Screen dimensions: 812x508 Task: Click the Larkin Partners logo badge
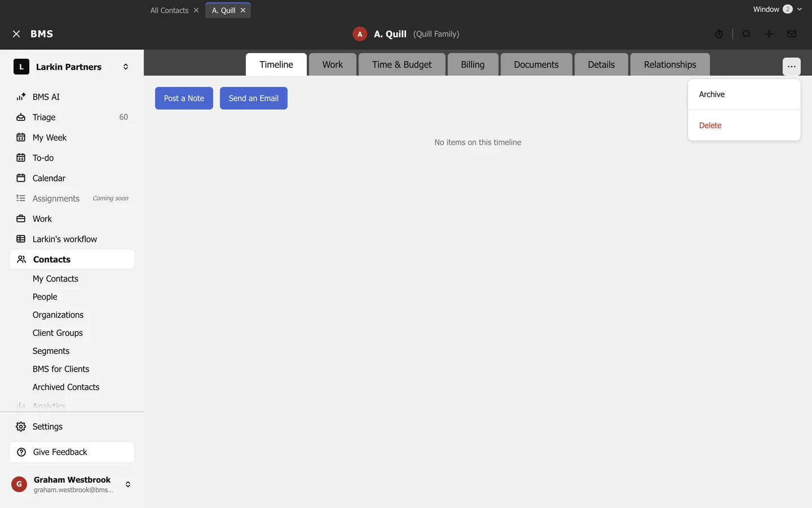[x=21, y=67]
